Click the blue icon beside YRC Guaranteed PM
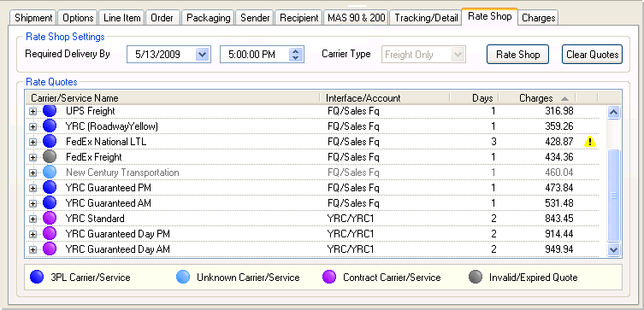The width and height of the screenshot is (644, 310). 50,188
